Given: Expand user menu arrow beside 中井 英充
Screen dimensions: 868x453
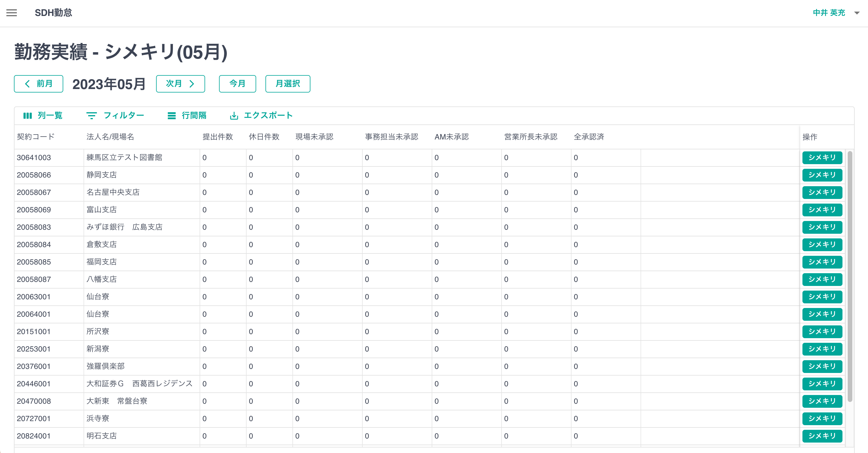Looking at the screenshot, I should tap(857, 13).
